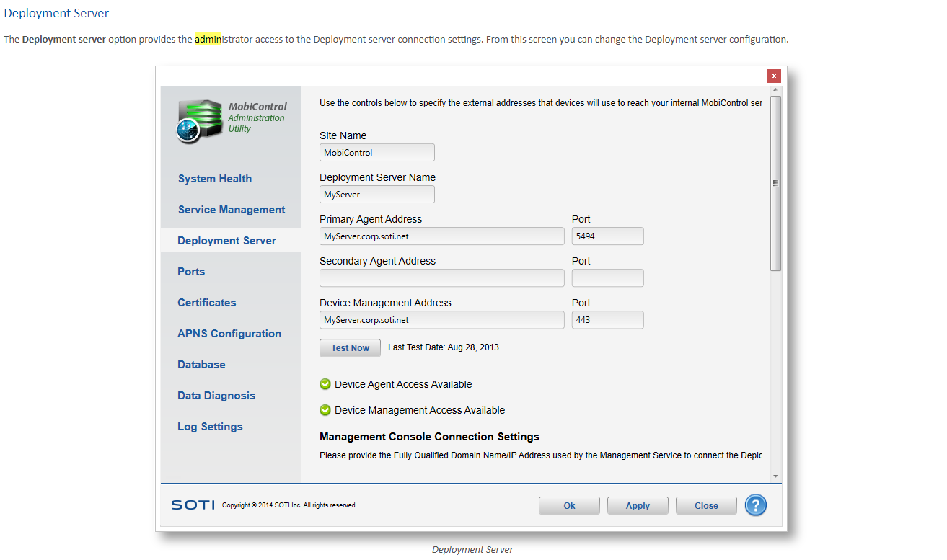947x560 pixels.
Task: Open the Service Management section
Action: pyautogui.click(x=232, y=210)
